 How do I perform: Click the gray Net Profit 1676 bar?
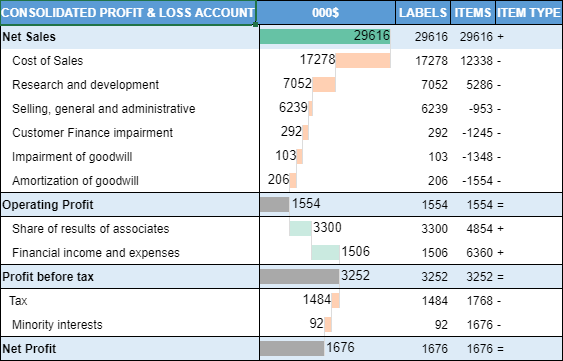pos(292,348)
